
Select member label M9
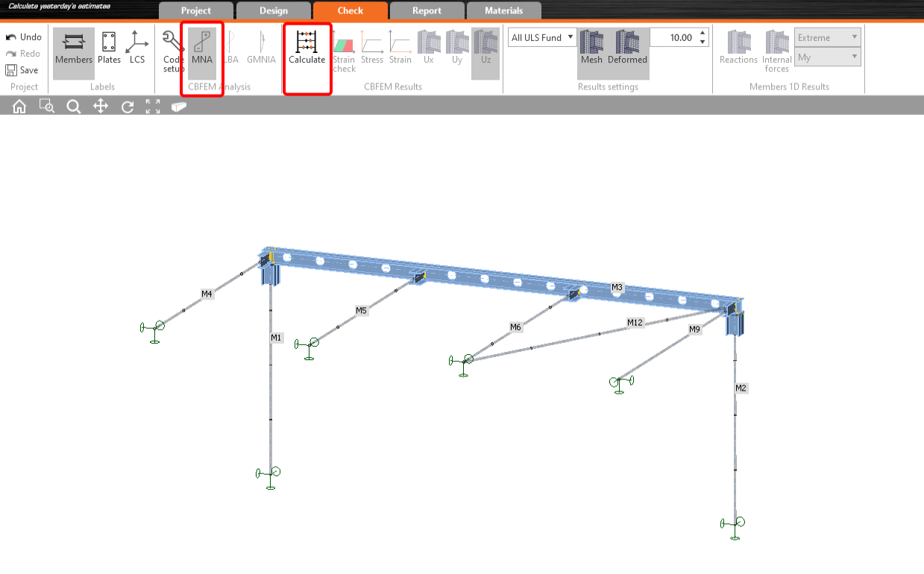[694, 329]
